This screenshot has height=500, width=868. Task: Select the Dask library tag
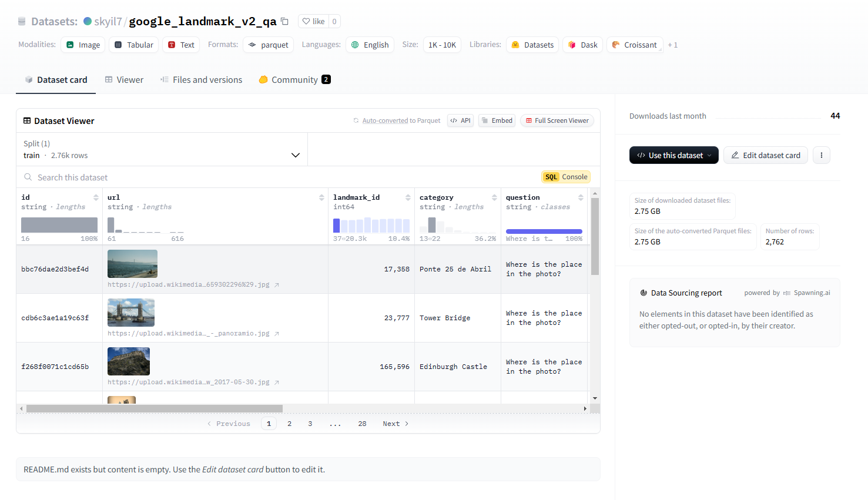pos(583,45)
